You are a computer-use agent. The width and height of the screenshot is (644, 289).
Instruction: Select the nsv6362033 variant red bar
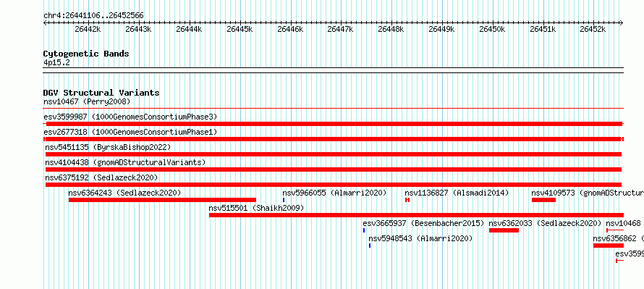[504, 230]
